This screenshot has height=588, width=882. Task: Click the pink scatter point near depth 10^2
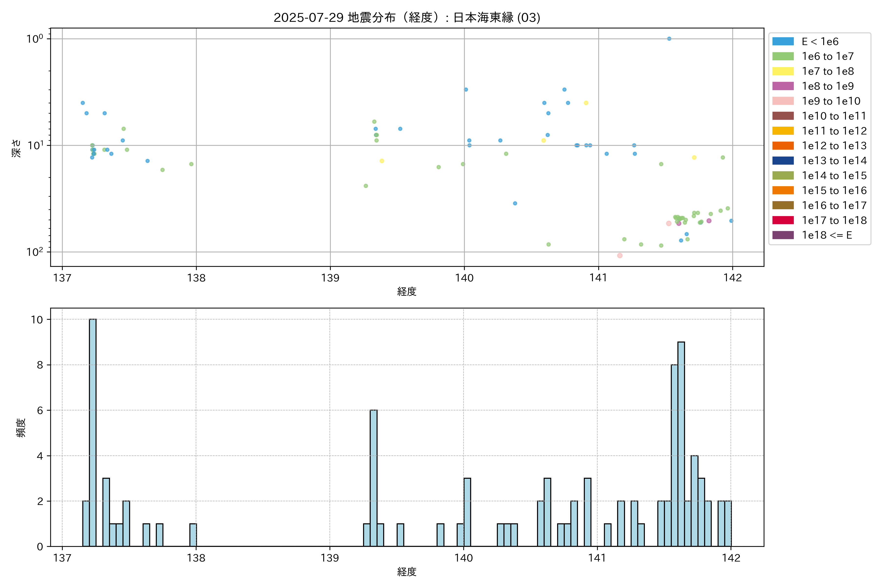click(x=620, y=255)
